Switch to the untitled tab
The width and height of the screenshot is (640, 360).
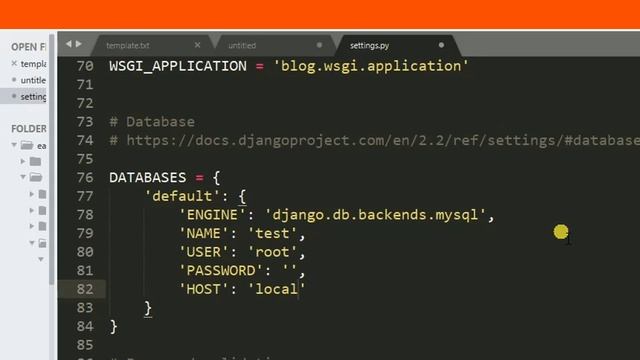(242, 45)
